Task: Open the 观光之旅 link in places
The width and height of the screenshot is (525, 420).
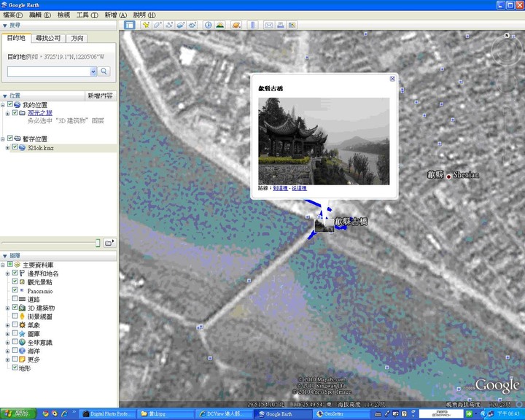Action: pos(40,113)
